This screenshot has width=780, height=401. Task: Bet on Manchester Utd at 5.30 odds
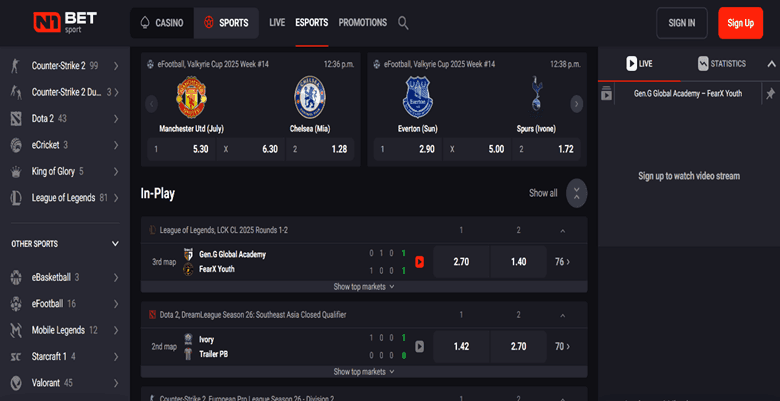click(x=180, y=149)
